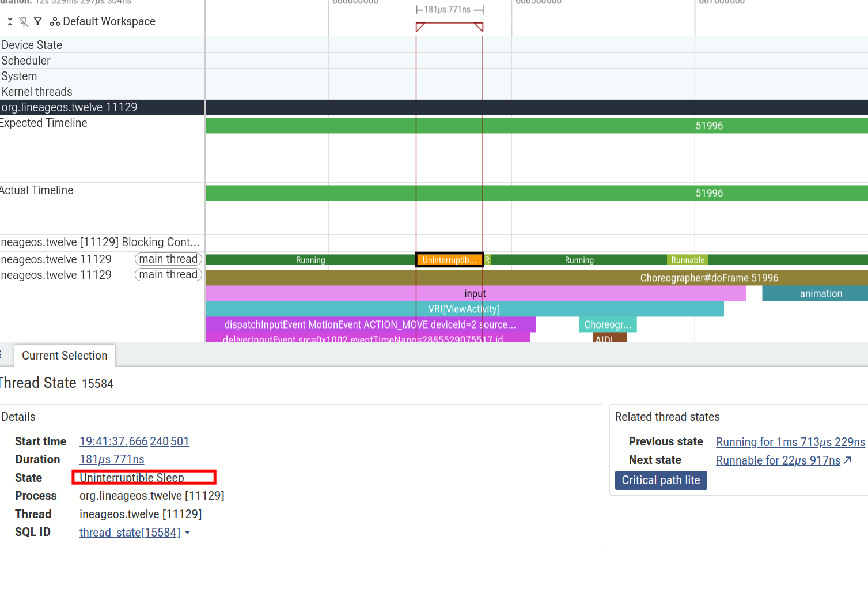Select the Runnable thread state slice

688,260
